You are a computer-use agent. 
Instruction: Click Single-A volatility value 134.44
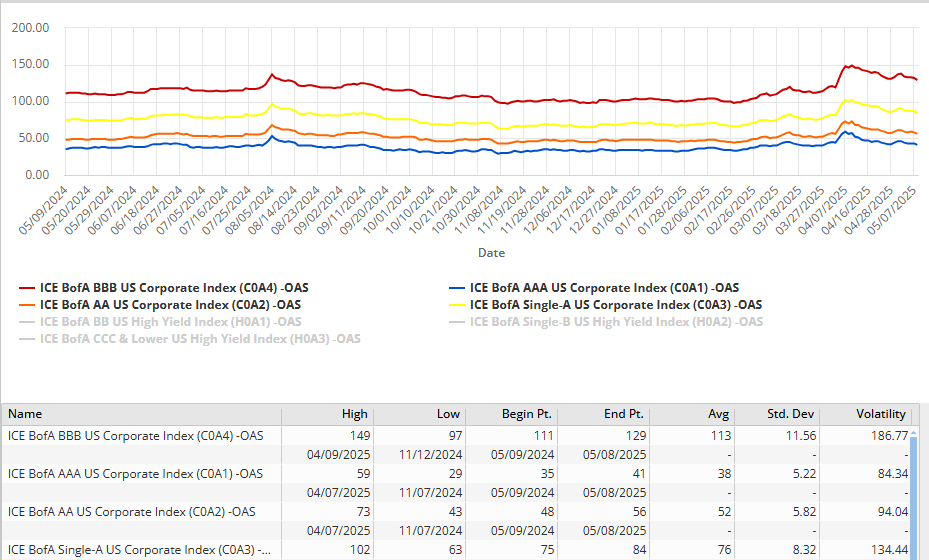click(x=889, y=549)
